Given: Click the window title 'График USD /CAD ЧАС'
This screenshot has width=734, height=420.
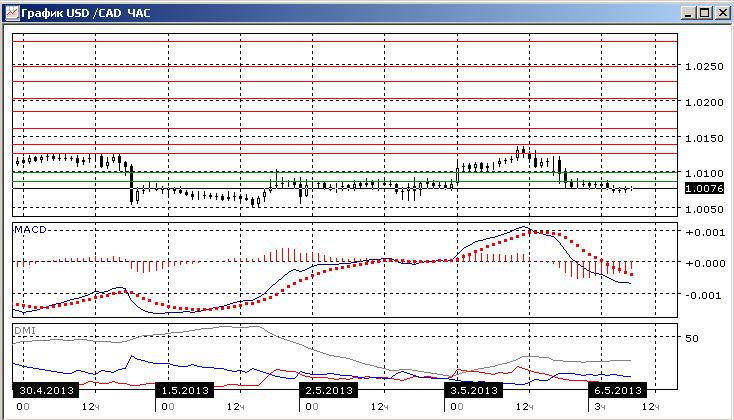Looking at the screenshot, I should point(86,13).
